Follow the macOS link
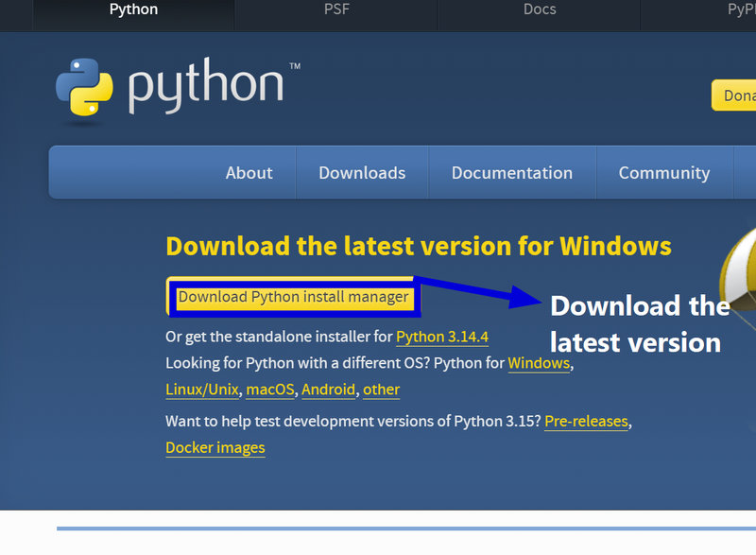This screenshot has width=756, height=555. point(270,390)
